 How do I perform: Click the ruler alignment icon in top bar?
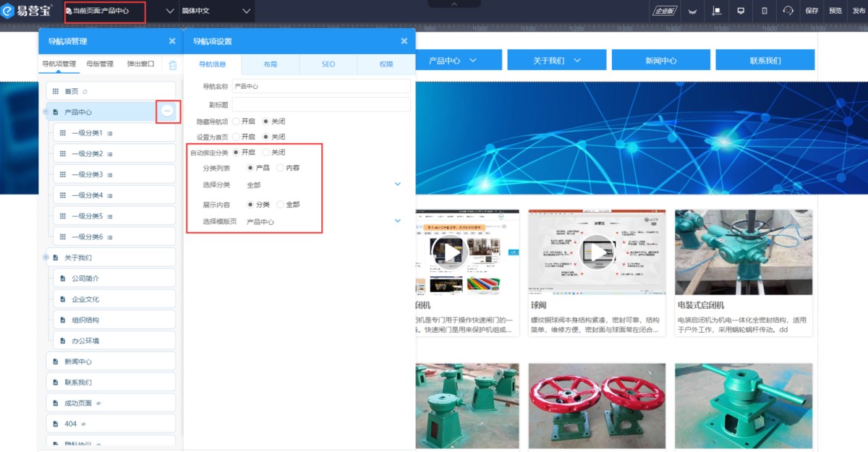click(x=717, y=11)
